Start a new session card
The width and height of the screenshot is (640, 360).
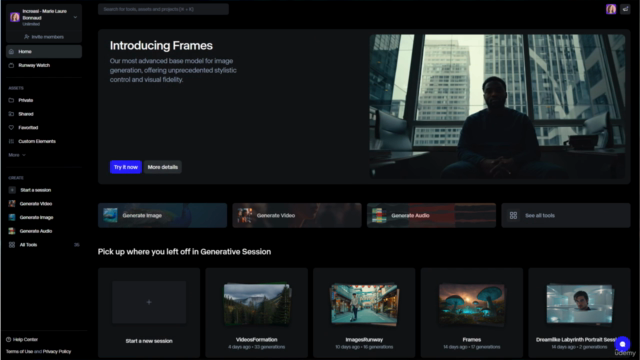point(149,313)
